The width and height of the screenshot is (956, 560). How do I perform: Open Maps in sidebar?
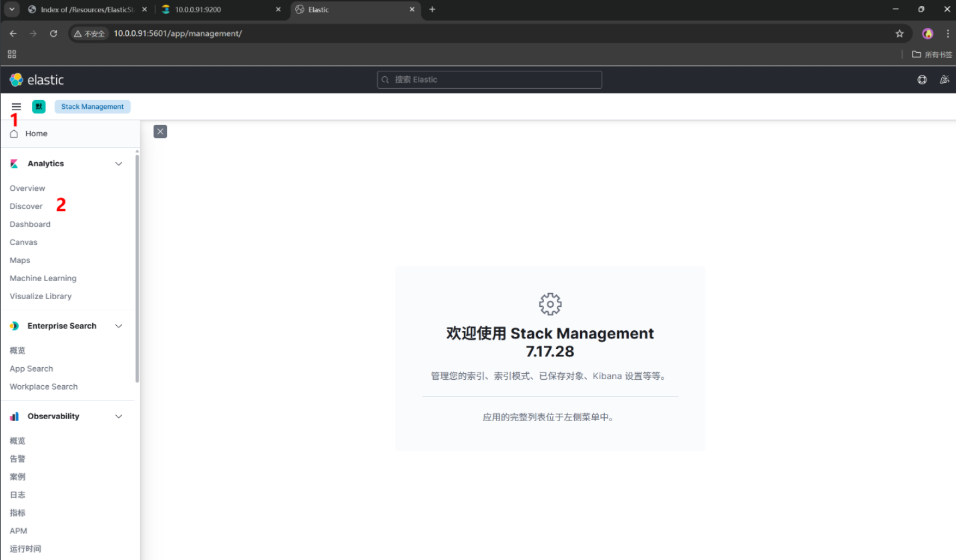coord(20,260)
